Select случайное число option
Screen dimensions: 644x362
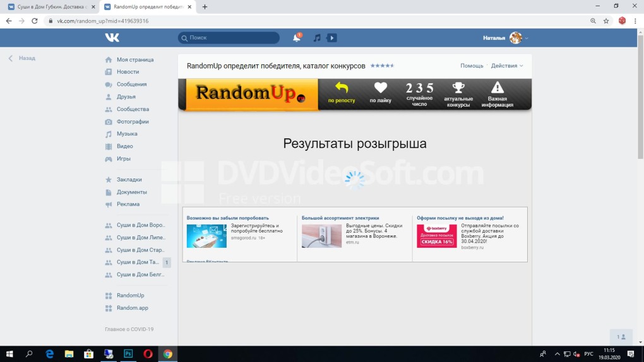419,95
